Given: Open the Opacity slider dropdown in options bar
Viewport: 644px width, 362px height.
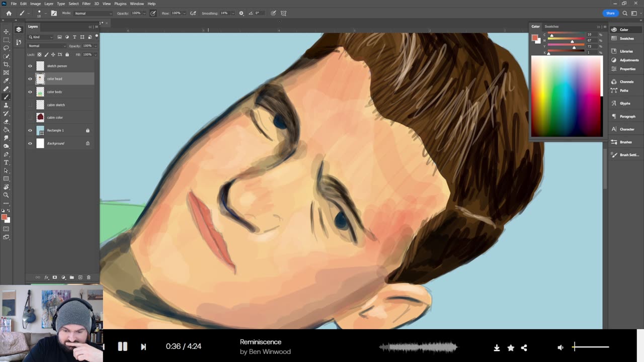Looking at the screenshot, I should pyautogui.click(x=143, y=13).
